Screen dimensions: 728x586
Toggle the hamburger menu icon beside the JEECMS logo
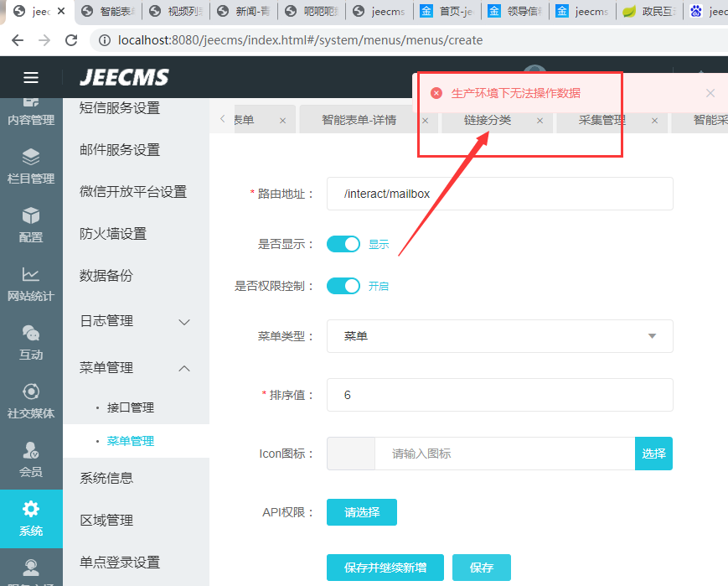[31, 78]
